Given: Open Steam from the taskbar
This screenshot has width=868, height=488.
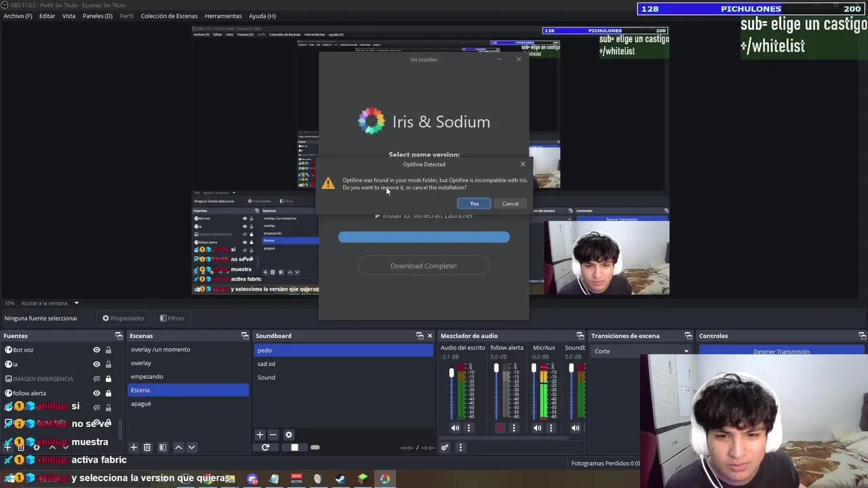Looking at the screenshot, I should coord(340,479).
